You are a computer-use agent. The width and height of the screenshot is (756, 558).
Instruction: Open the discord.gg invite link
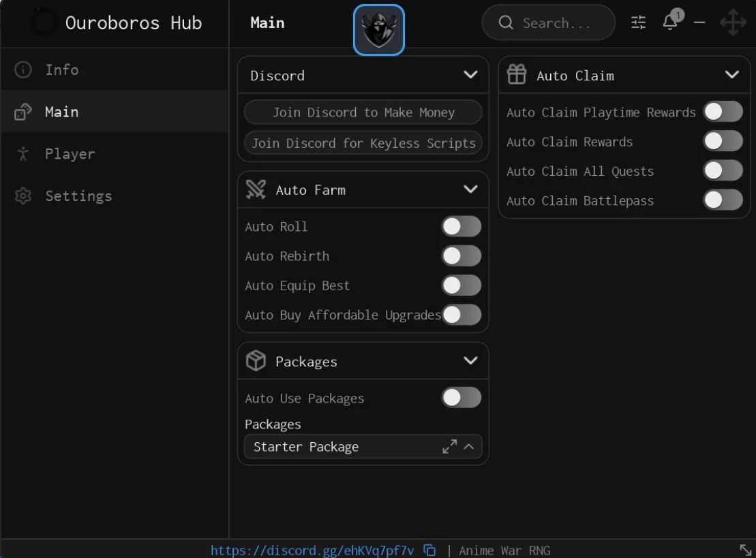click(x=312, y=551)
